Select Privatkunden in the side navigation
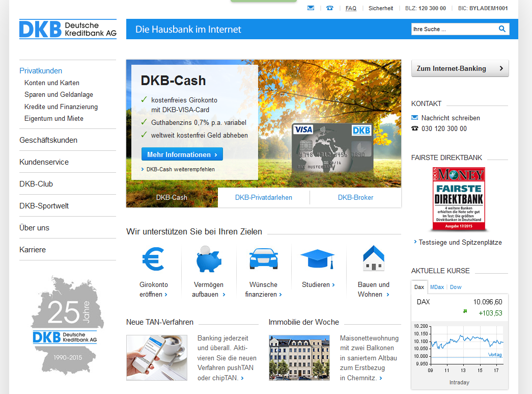The height and width of the screenshot is (394, 532). tap(41, 71)
